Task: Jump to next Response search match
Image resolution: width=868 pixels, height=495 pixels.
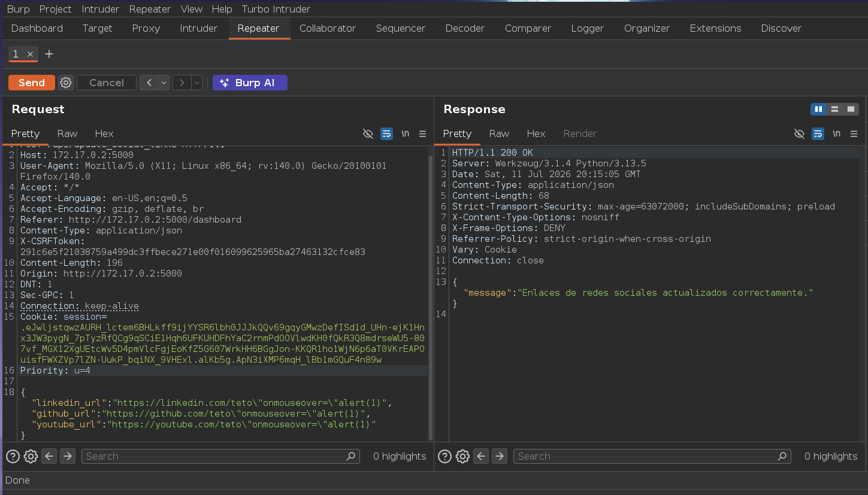Action: tap(500, 456)
